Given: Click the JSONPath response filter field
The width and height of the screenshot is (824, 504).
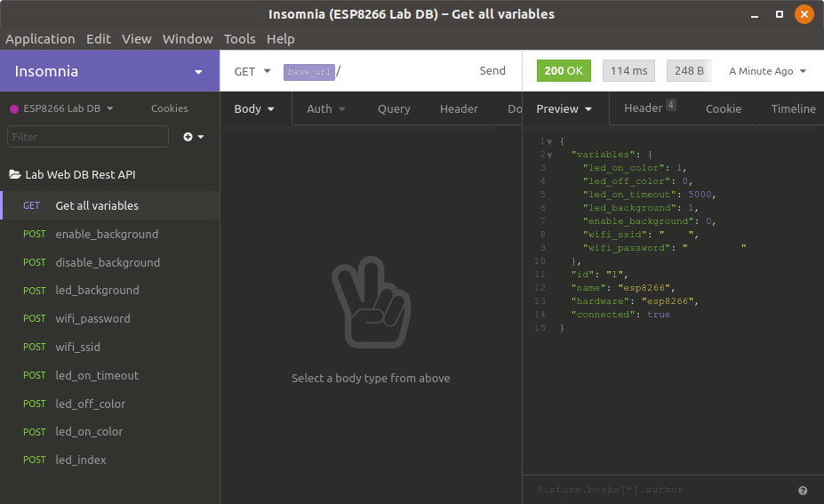Looking at the screenshot, I should click(x=658, y=490).
